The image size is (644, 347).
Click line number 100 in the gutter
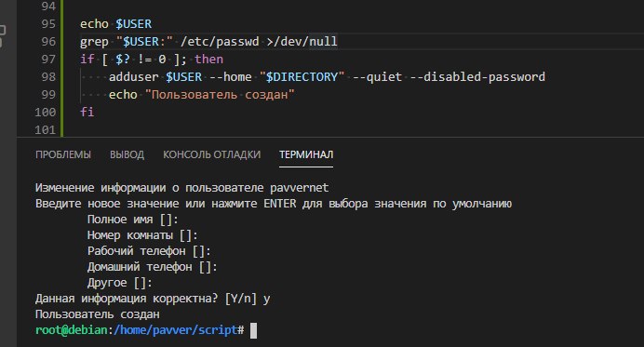click(x=46, y=113)
